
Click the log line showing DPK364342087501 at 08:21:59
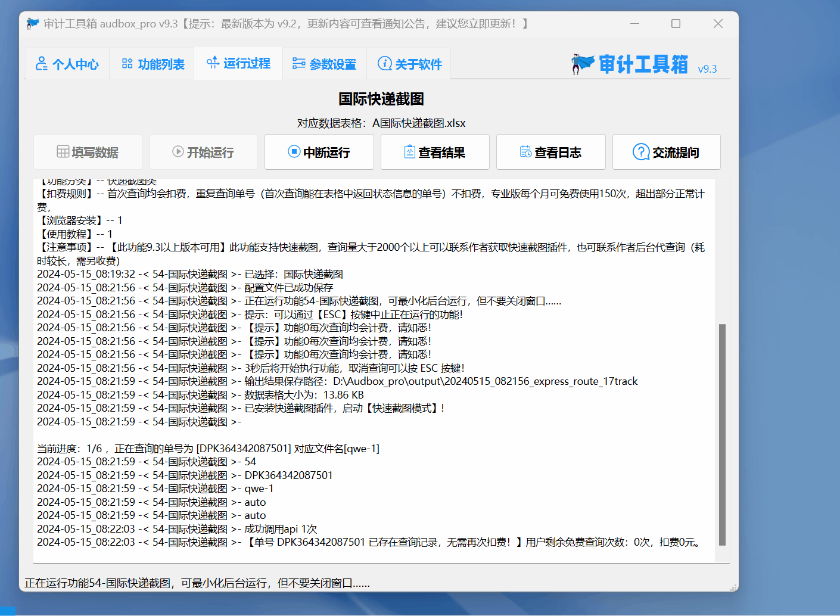tap(185, 475)
